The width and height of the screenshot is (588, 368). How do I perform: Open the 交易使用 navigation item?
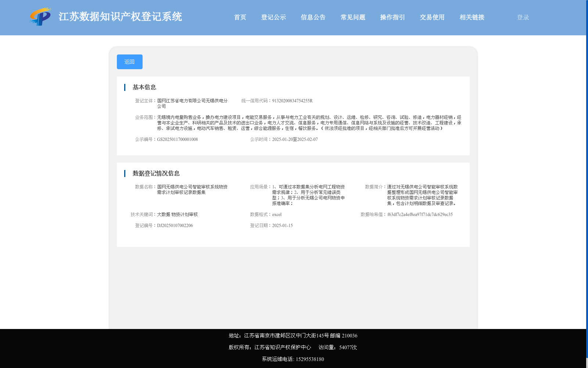[432, 17]
